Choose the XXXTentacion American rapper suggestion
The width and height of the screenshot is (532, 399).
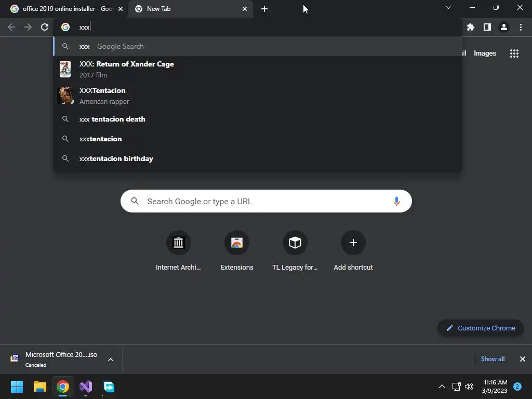[x=258, y=96]
